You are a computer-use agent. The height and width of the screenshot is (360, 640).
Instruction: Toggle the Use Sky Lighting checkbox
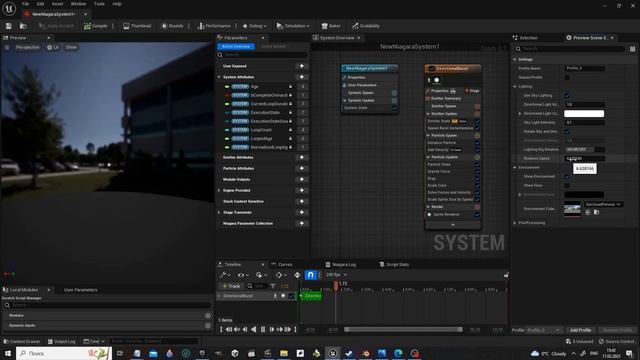pos(567,96)
